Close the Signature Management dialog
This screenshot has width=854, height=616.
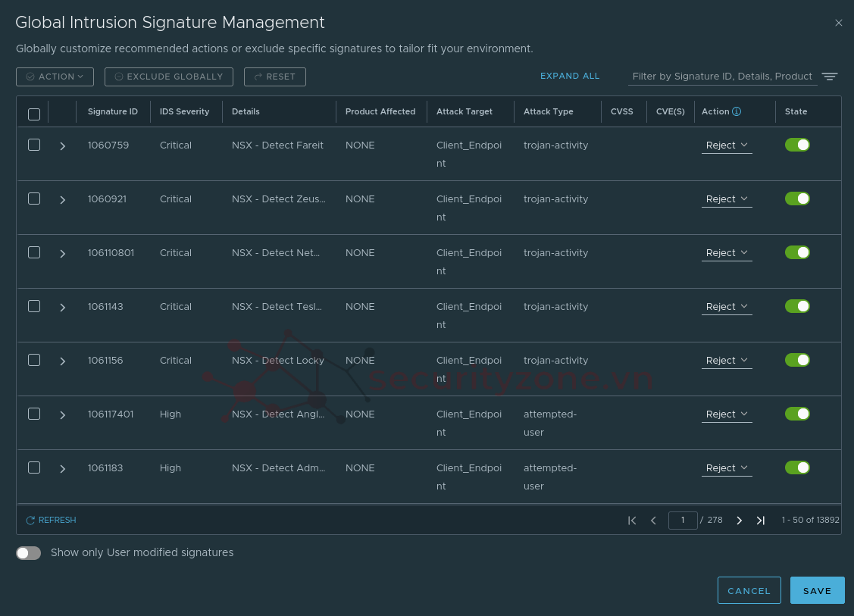point(838,23)
